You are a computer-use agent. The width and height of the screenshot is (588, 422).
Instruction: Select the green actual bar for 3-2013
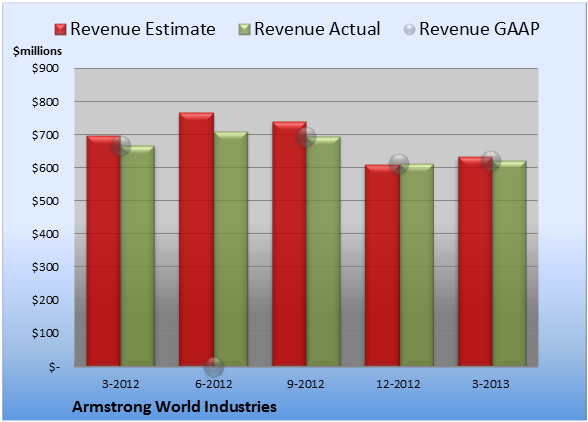tap(509, 263)
